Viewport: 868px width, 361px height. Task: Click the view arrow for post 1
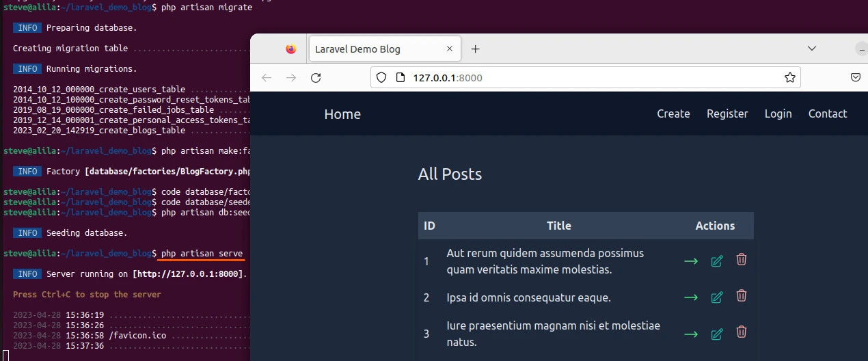click(x=691, y=261)
